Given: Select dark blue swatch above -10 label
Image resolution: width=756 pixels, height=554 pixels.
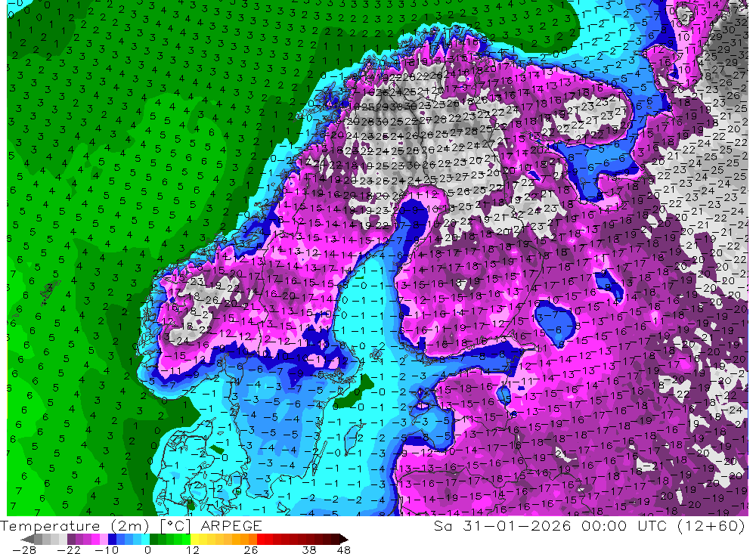Looking at the screenshot, I should pyautogui.click(x=112, y=539).
